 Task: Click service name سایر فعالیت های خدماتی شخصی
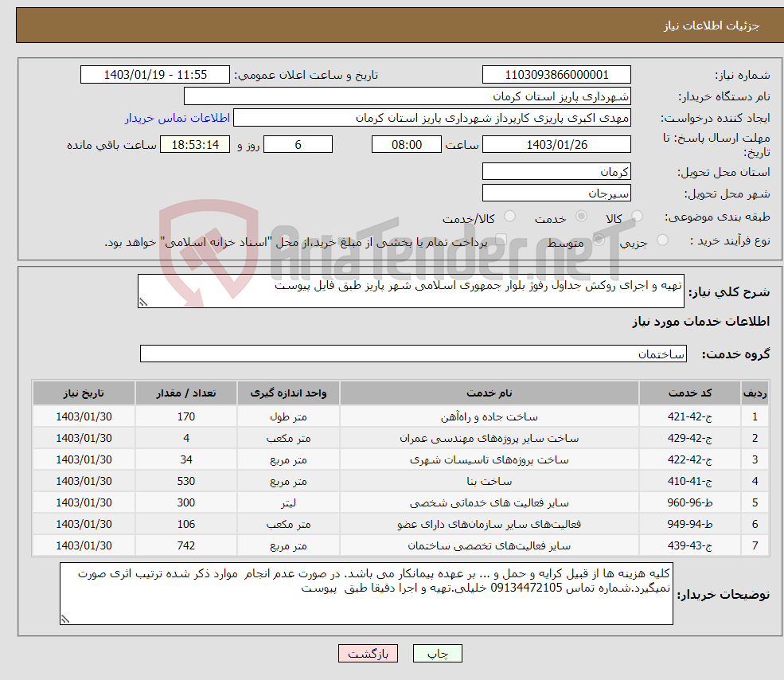pyautogui.click(x=489, y=503)
